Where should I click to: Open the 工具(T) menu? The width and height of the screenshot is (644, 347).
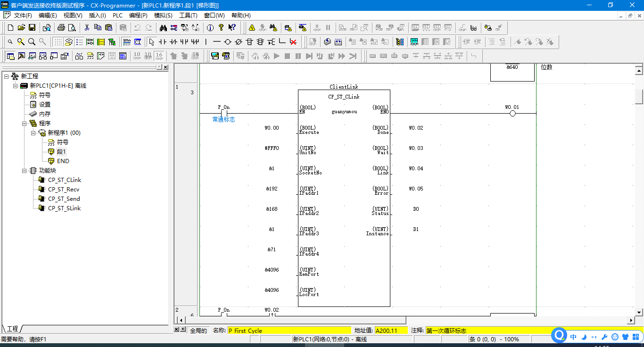[188, 16]
